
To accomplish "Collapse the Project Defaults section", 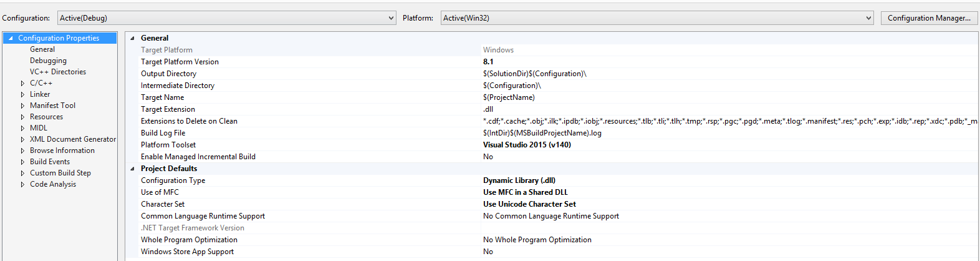I will (x=132, y=169).
